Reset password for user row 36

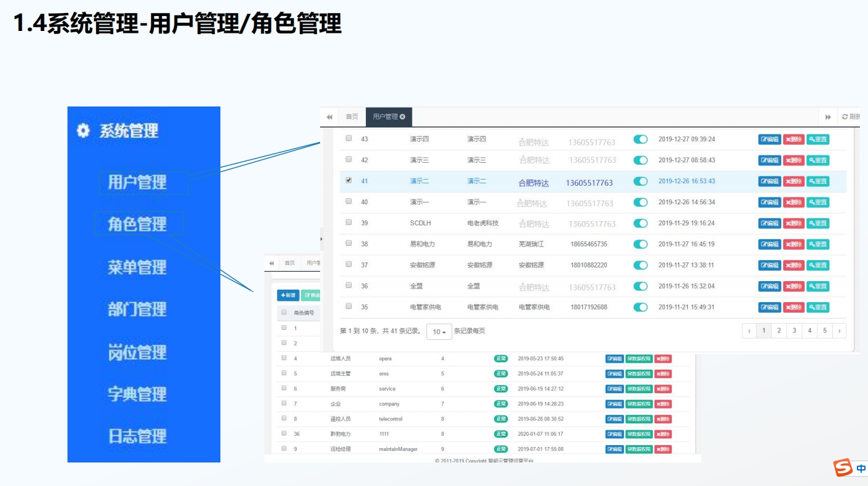coord(817,287)
